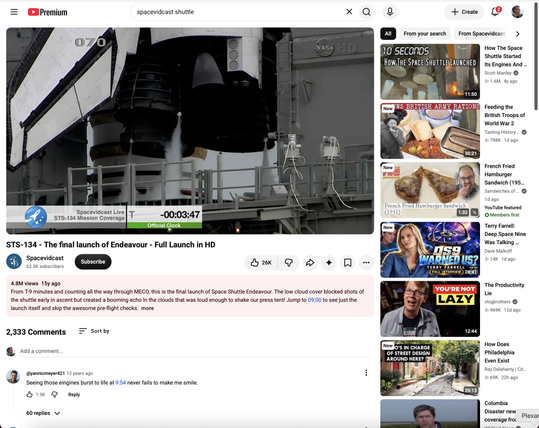Open Feeding the British Troops title
Viewport: 539px width, 428px height.
coord(505,115)
